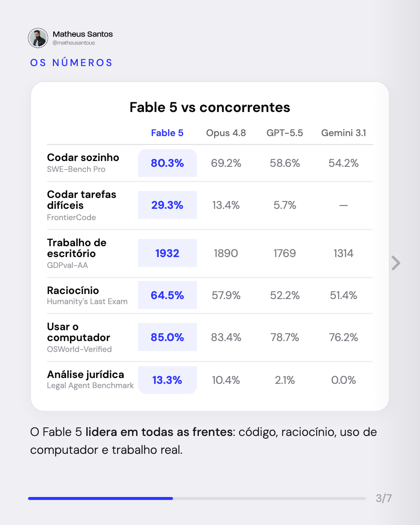Click the highlighted 80.3% SWE-Bench Pro cell
The height and width of the screenshot is (525, 420).
(168, 163)
